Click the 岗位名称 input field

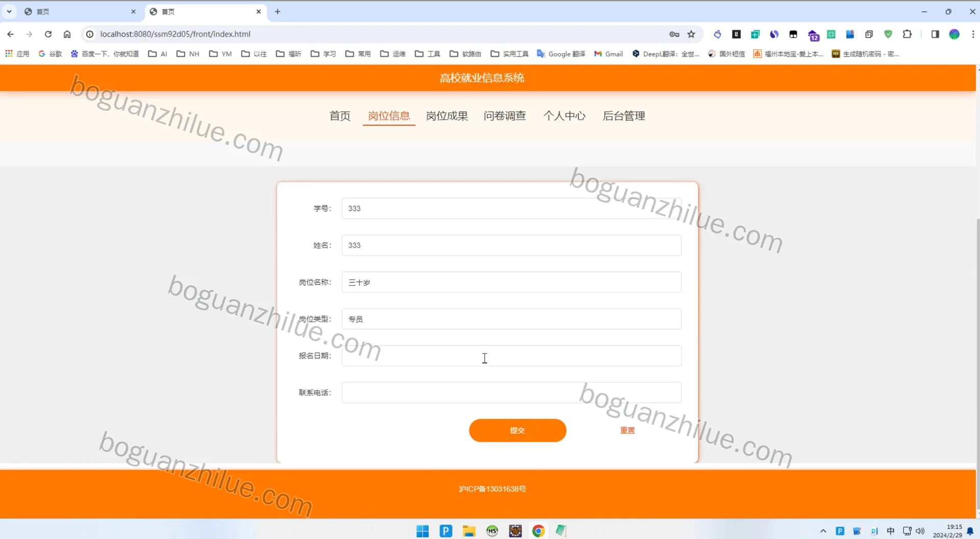pos(511,282)
